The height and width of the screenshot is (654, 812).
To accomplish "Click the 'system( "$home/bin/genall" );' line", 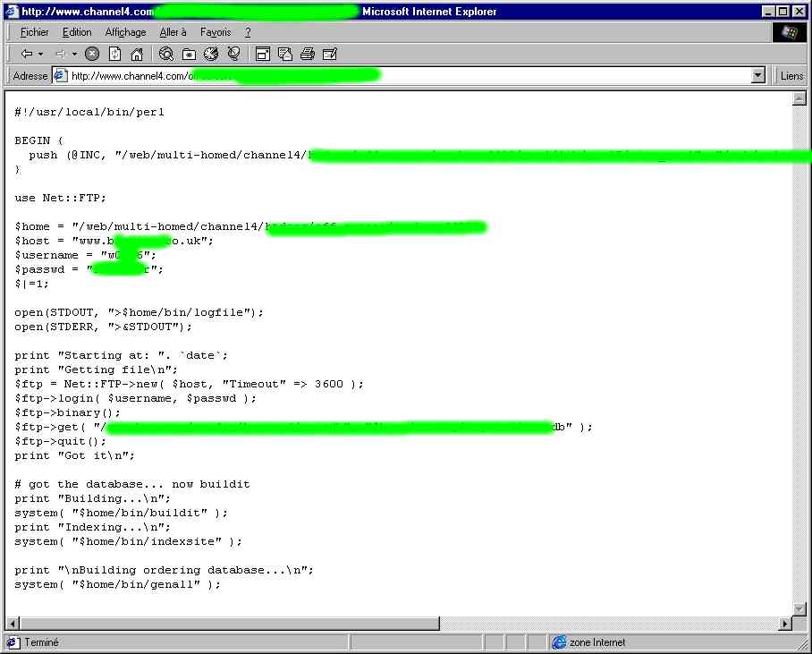I will (x=117, y=584).
